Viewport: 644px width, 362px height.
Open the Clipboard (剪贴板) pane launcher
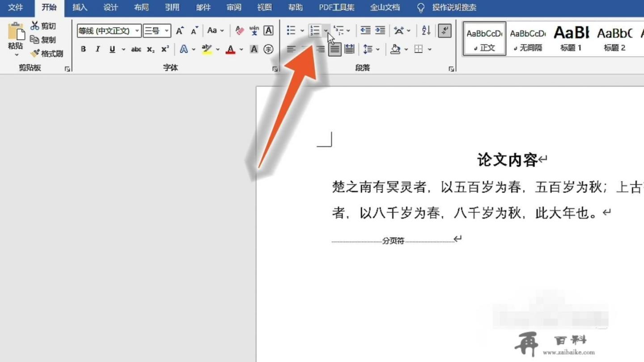pos(68,69)
